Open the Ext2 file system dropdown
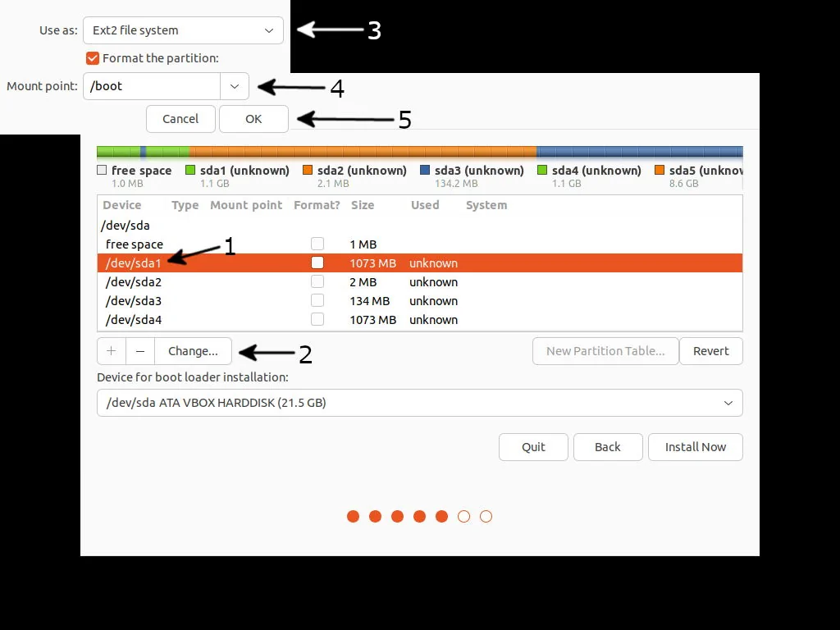 tap(182, 30)
